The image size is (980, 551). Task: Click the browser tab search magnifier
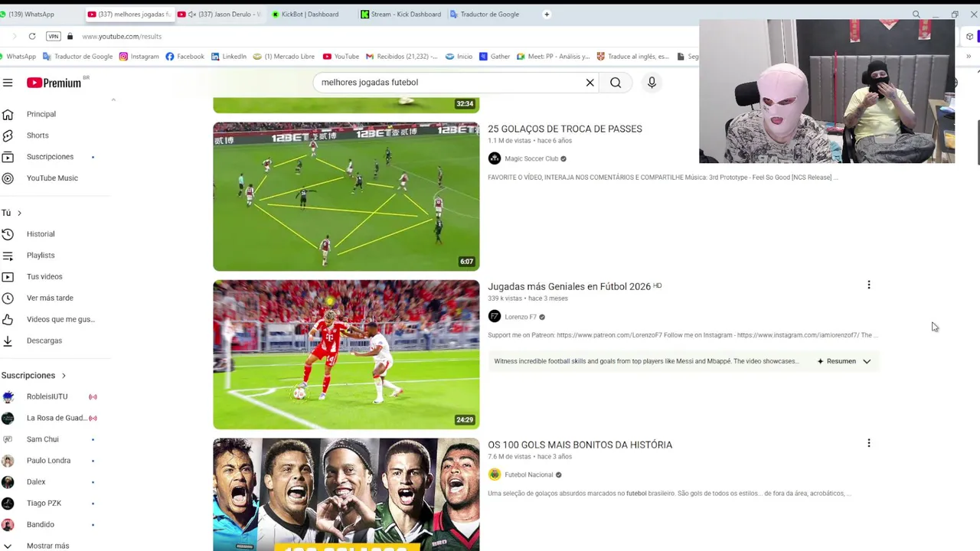(916, 14)
